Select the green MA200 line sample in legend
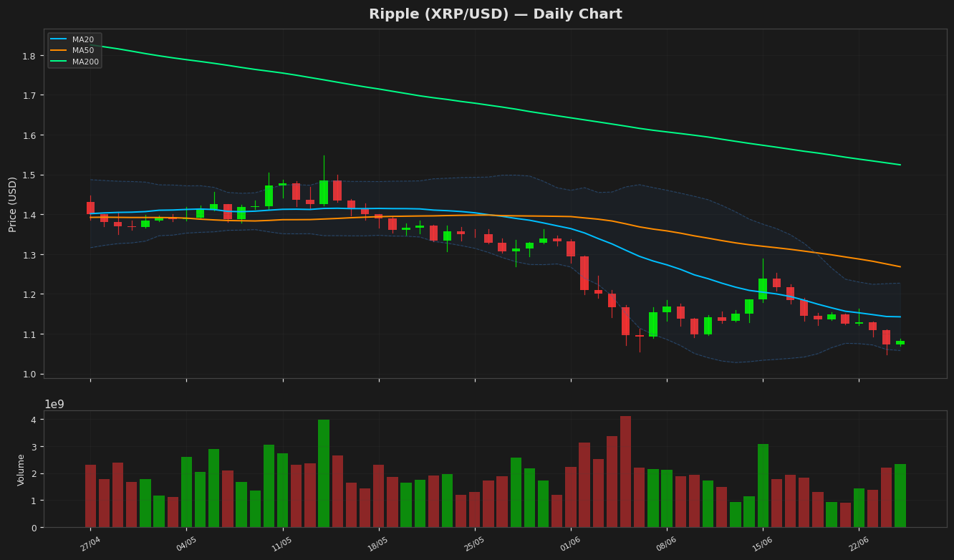Image resolution: width=954 pixels, height=560 pixels. coord(59,62)
